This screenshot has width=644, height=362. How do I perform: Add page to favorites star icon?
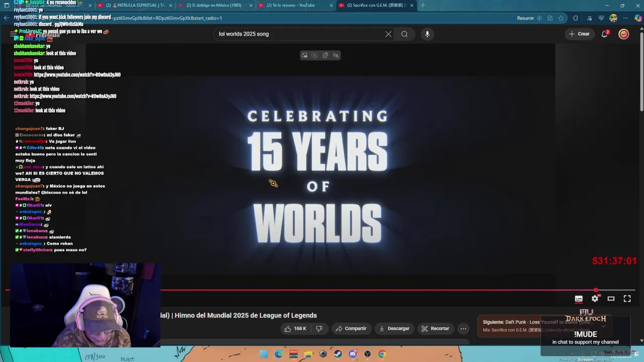(x=561, y=18)
